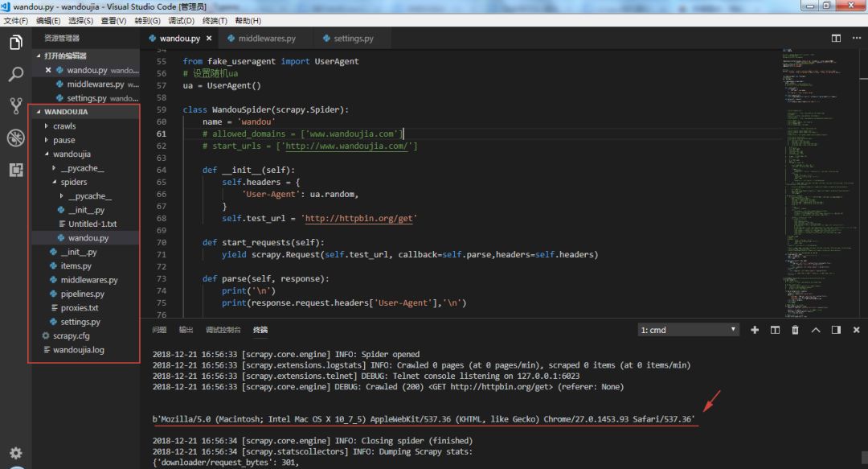Open middlewares.py in the file tree

click(86, 280)
